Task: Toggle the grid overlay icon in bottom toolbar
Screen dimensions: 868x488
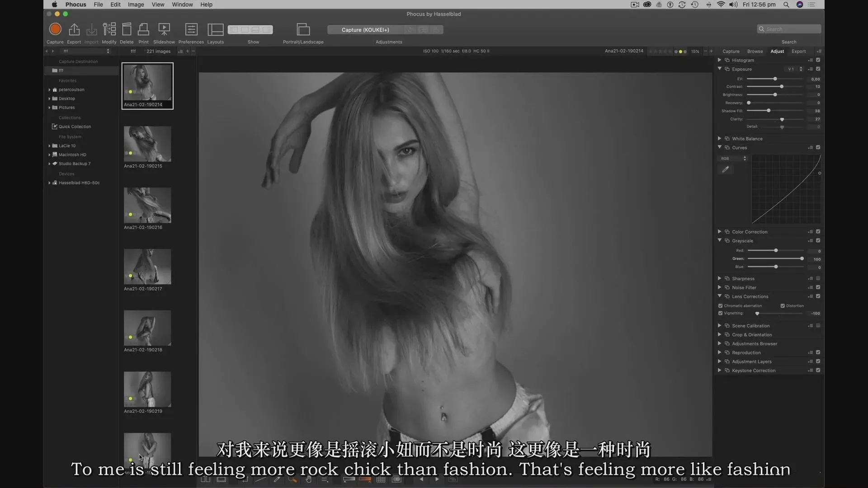Action: pos(381,479)
